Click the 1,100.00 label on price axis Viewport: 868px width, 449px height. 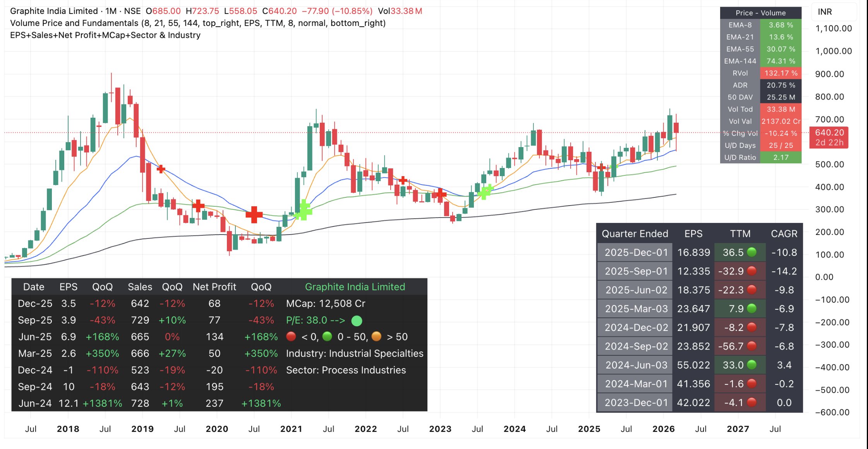tap(833, 28)
